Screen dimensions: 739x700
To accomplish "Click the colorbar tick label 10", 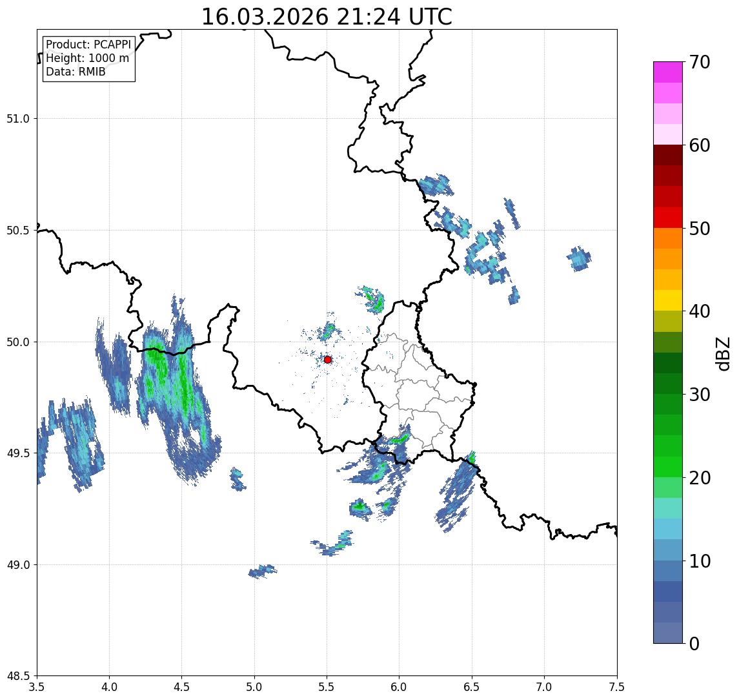I will [700, 561].
